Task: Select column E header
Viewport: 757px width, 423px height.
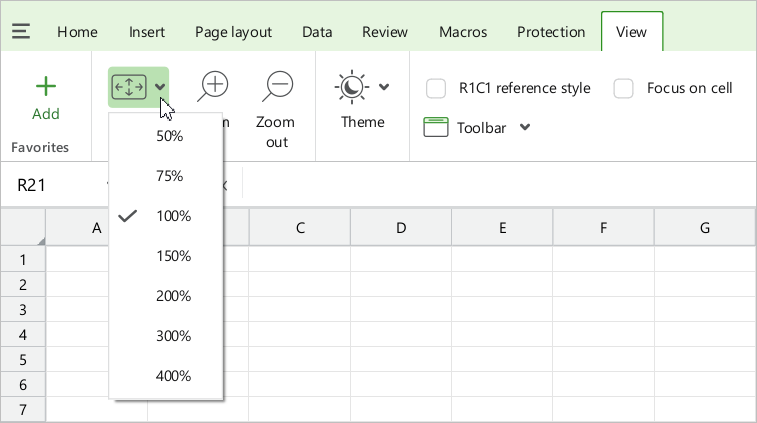Action: click(503, 227)
